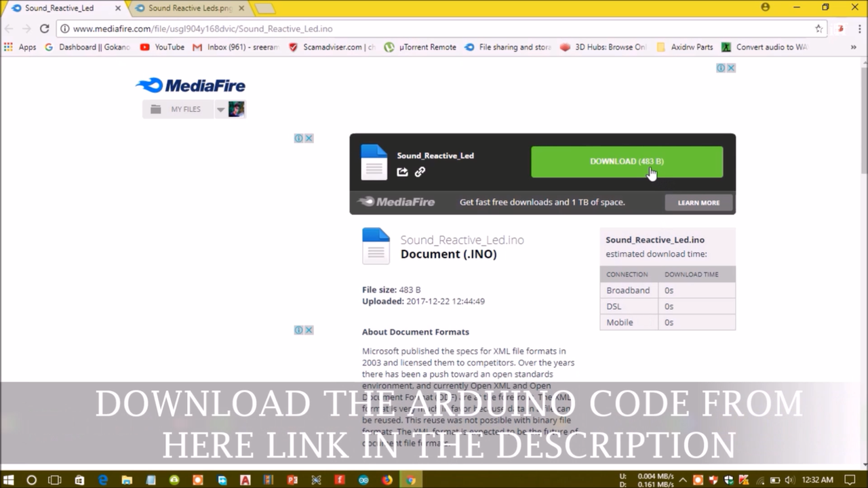
Task: Open the File sharing and storage bookmark
Action: 508,47
